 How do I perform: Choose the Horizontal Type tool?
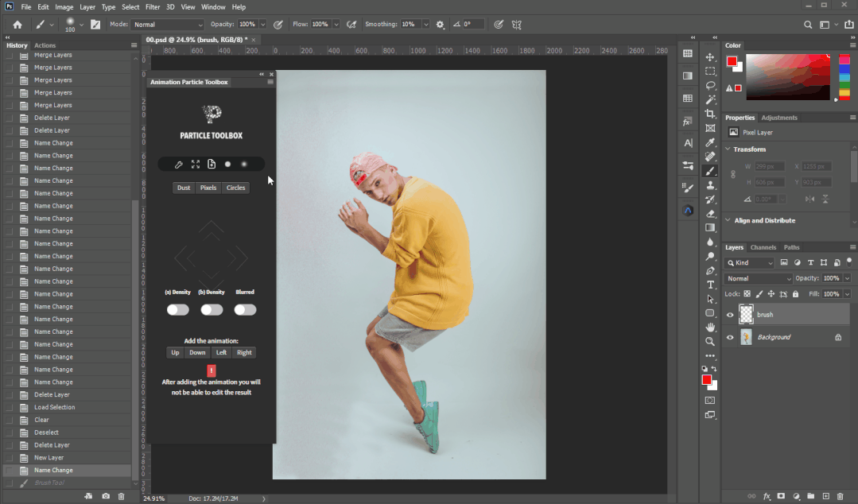pyautogui.click(x=710, y=285)
